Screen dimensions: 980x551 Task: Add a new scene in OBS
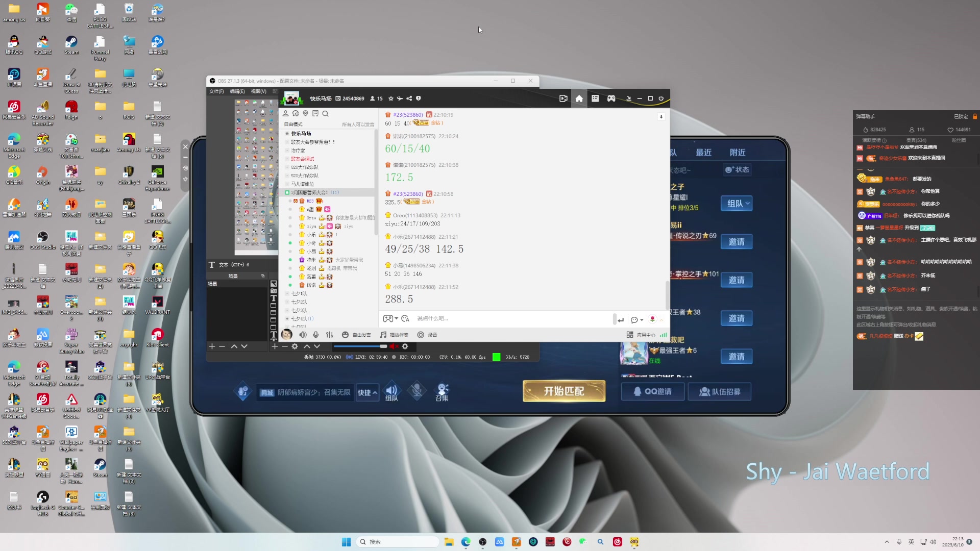tap(212, 346)
